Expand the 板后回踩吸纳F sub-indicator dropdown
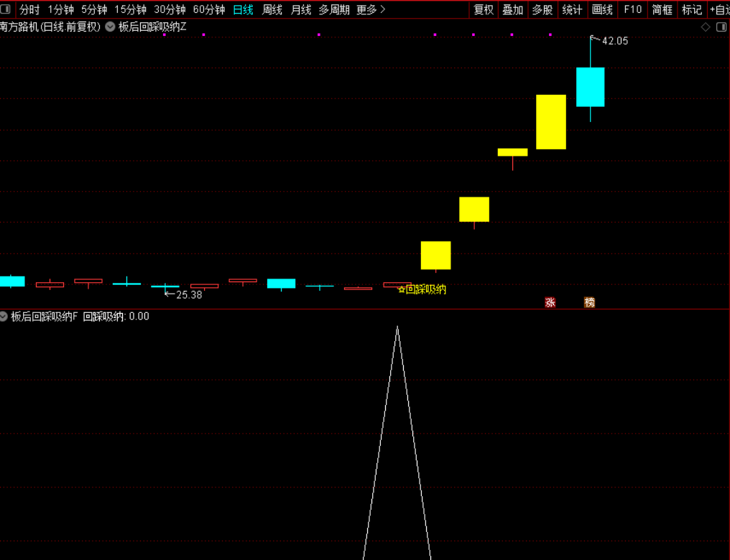This screenshot has width=730, height=560. click(x=4, y=316)
